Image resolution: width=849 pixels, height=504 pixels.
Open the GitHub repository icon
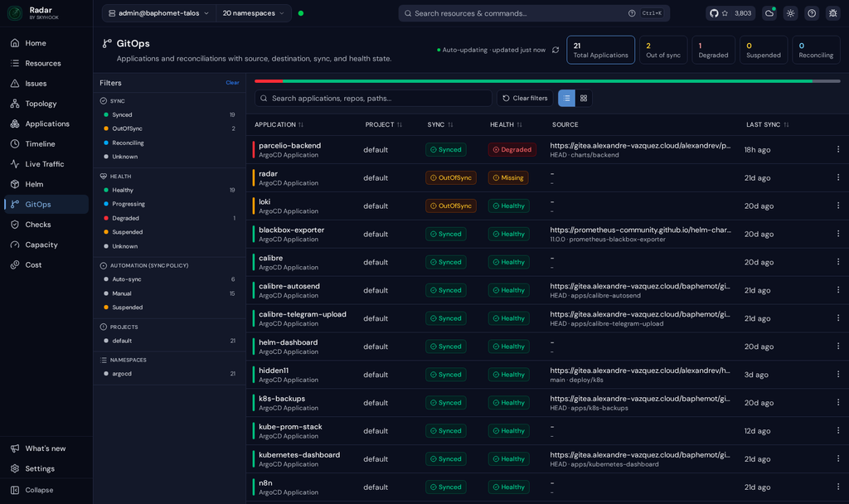[x=714, y=13]
